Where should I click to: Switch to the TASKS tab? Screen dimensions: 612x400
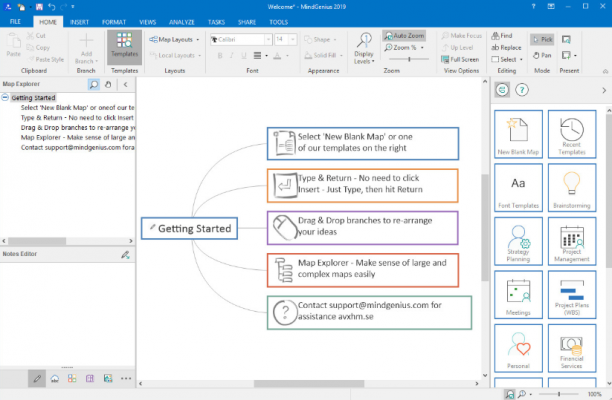[x=216, y=22]
